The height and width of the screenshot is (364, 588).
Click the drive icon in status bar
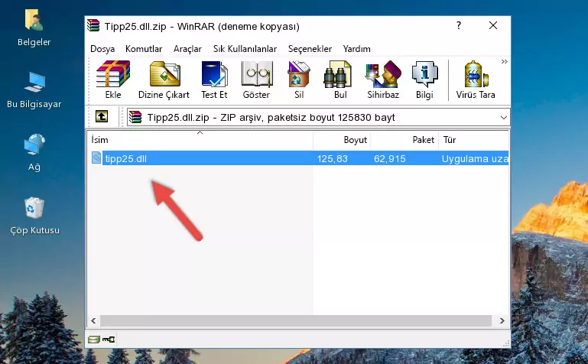[93, 340]
